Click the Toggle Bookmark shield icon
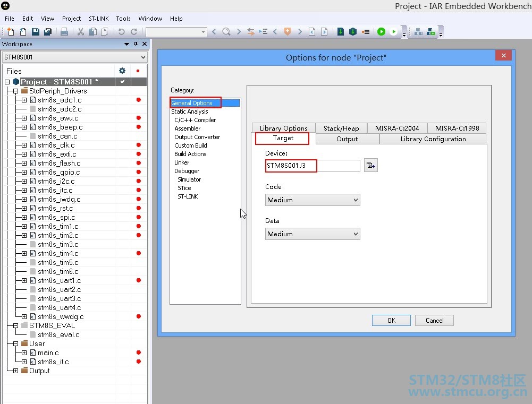Image resolution: width=532 pixels, height=404 pixels. point(288,32)
